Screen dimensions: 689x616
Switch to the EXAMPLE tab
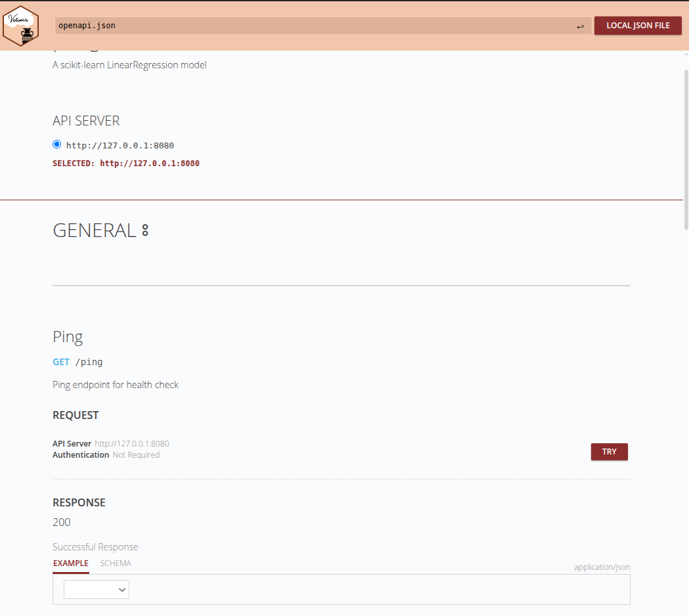pos(71,563)
